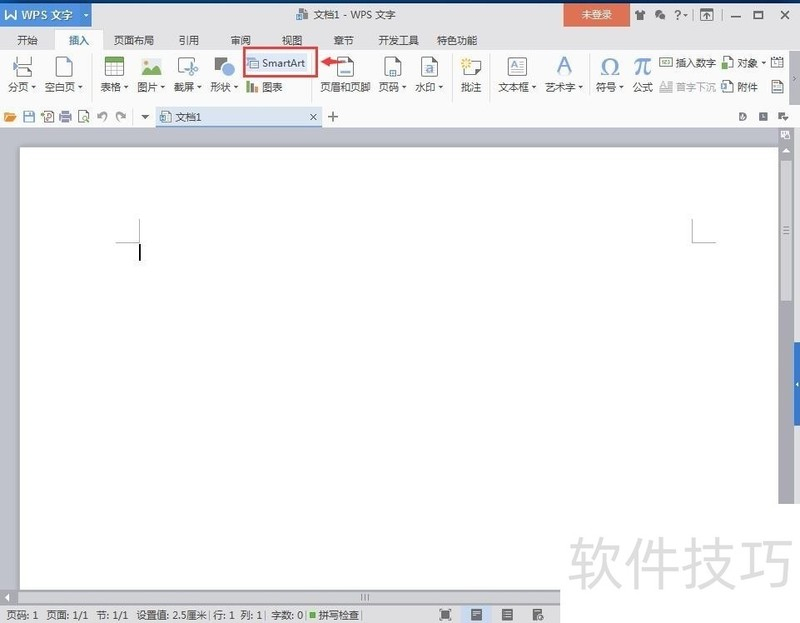Screen dimensions: 800x623
Task: Add a 批注 comment
Action: pos(471,74)
